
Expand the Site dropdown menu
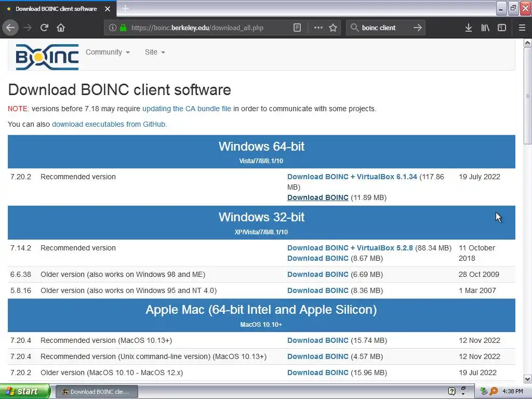tap(155, 52)
